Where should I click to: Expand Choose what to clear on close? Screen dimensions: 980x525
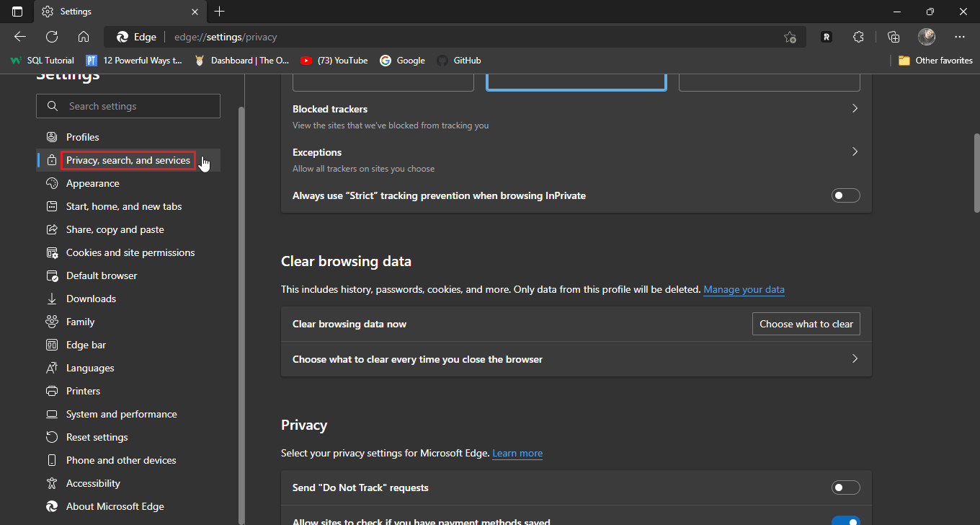coord(855,359)
